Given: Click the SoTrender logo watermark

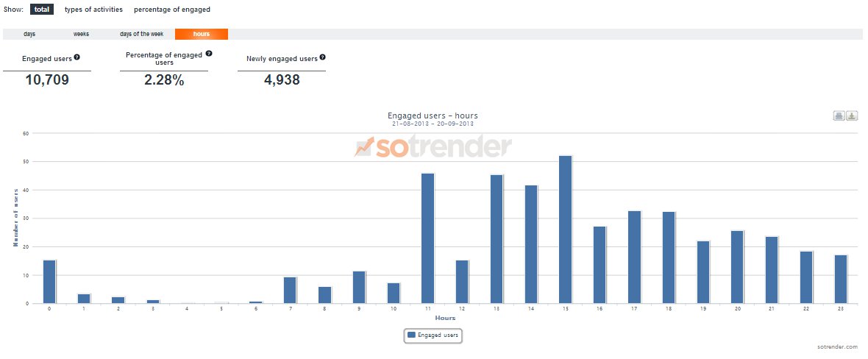Looking at the screenshot, I should coord(433,146).
